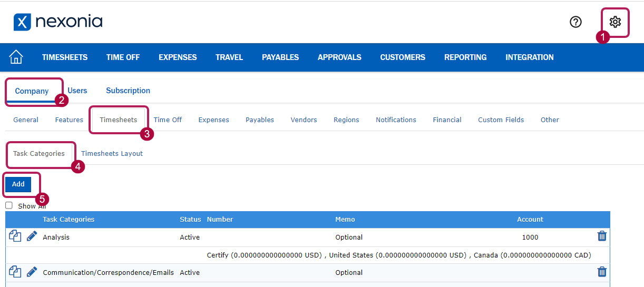Open the Time Off settings tab

[x=168, y=120]
